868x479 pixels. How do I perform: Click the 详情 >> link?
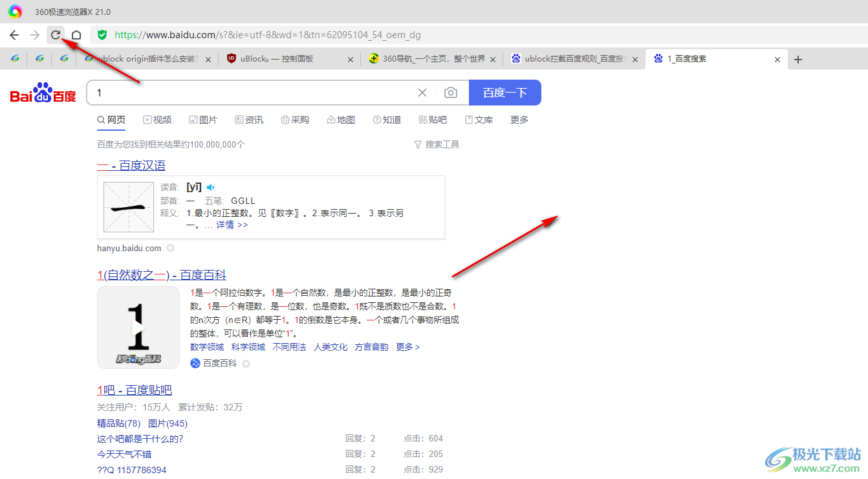(x=232, y=225)
